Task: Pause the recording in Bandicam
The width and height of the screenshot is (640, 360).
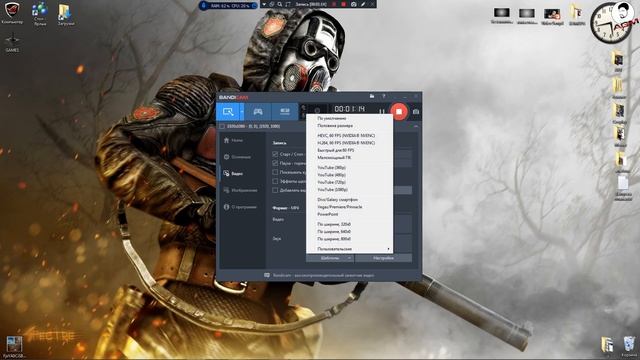Action: [x=382, y=111]
